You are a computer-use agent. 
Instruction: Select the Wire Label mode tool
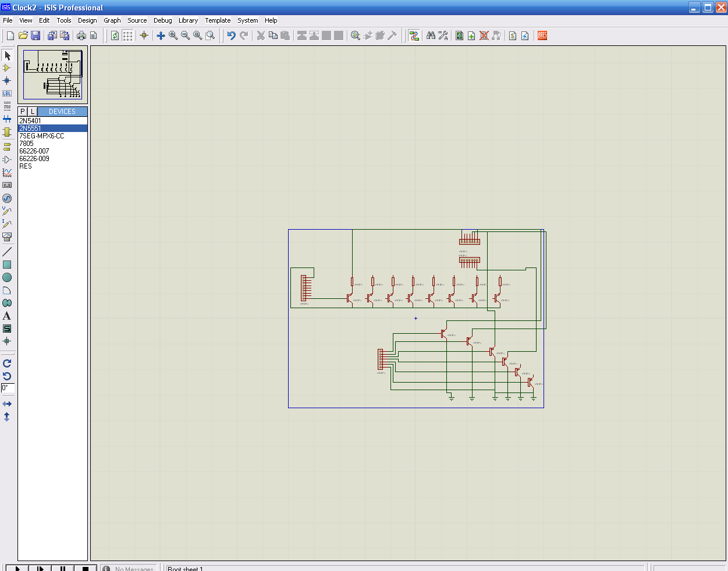(7, 94)
